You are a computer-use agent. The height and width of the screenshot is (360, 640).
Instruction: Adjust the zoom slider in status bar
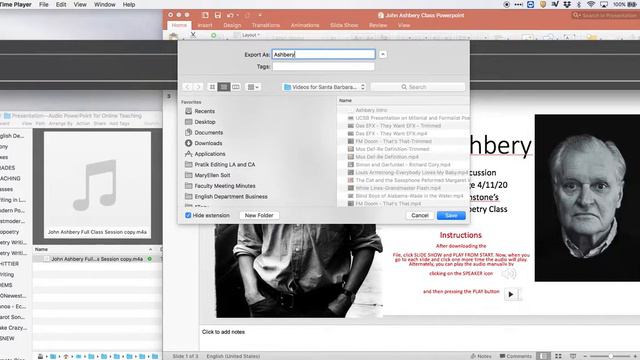pos(611,356)
